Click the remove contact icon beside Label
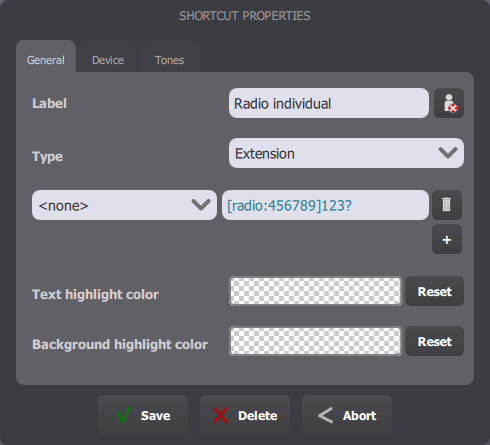The image size is (490, 445). (x=449, y=103)
